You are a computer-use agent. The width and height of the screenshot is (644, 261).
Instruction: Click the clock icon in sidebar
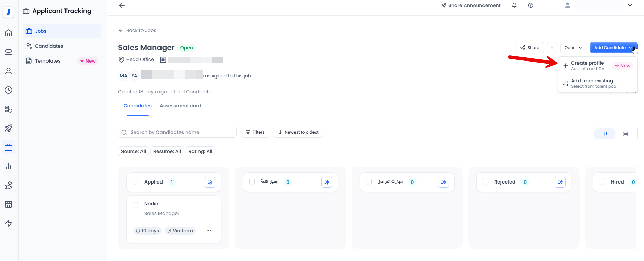click(x=8, y=90)
